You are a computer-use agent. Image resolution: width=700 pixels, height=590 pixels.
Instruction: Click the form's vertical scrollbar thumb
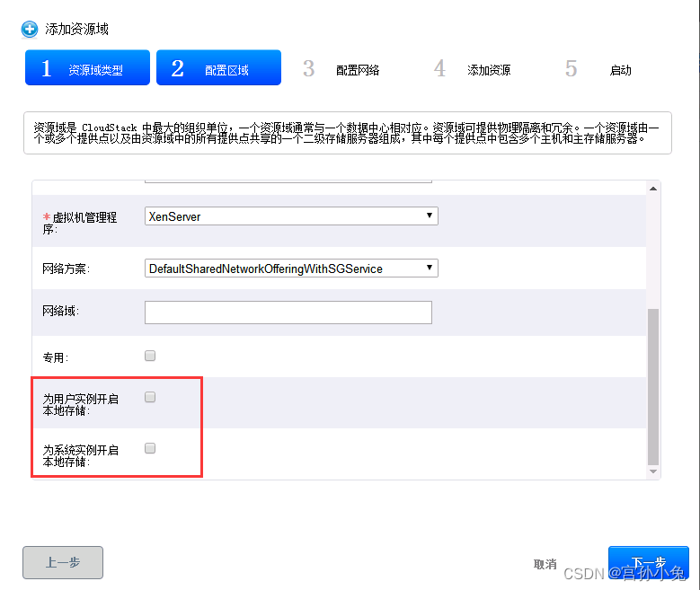coord(653,386)
